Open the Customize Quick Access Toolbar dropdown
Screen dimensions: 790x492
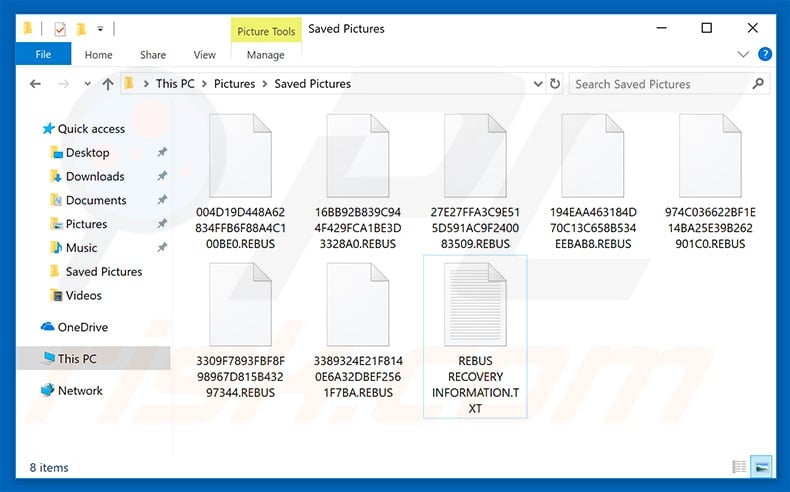[100, 29]
